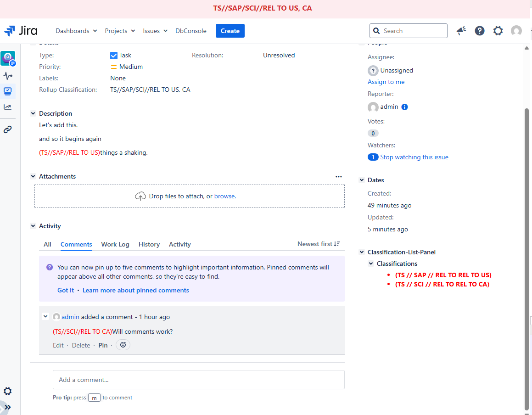Open Jira administration settings gear
532x415 pixels.
point(498,31)
